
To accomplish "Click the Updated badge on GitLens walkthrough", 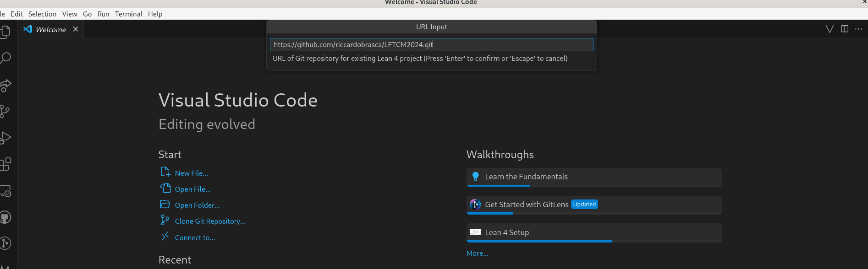I will point(584,204).
